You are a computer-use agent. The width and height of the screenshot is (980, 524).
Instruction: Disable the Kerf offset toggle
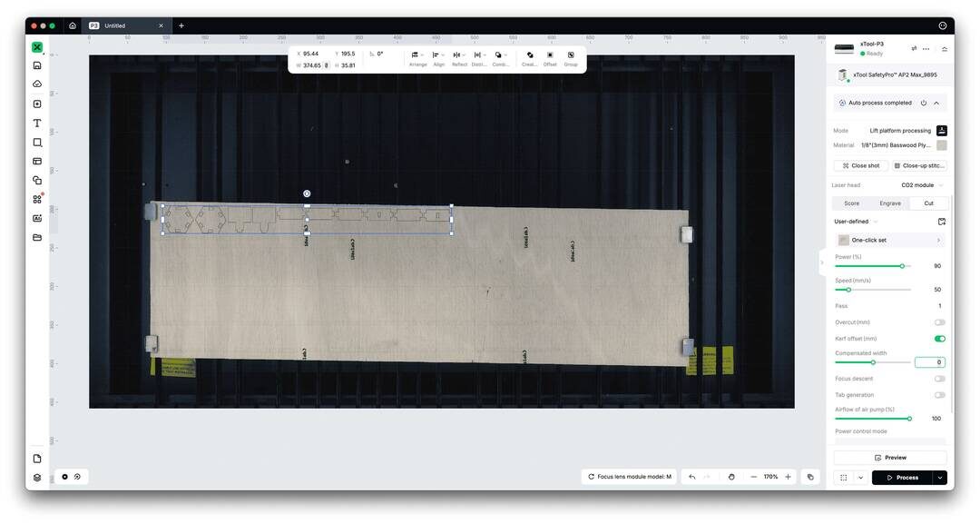[939, 338]
